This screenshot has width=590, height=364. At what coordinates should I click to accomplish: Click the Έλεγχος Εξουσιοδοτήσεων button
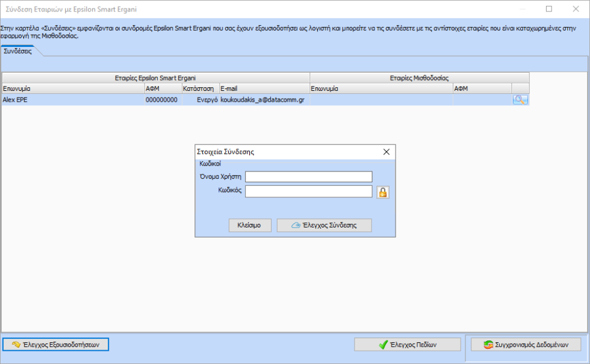click(56, 345)
